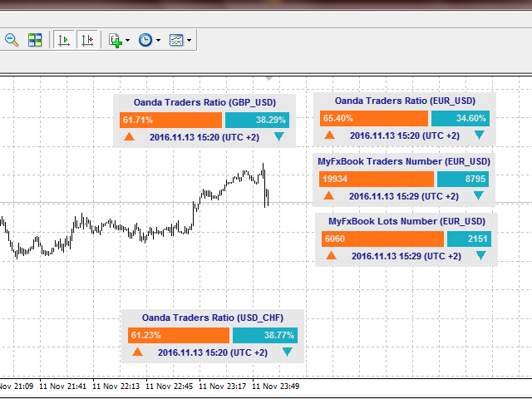
Task: Click teal down triangle in Traders Number panel
Action: tap(479, 195)
